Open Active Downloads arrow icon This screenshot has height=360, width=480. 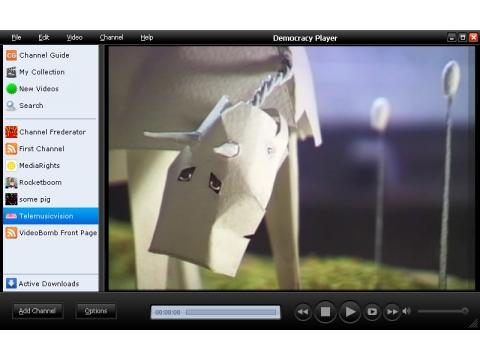[x=11, y=283]
